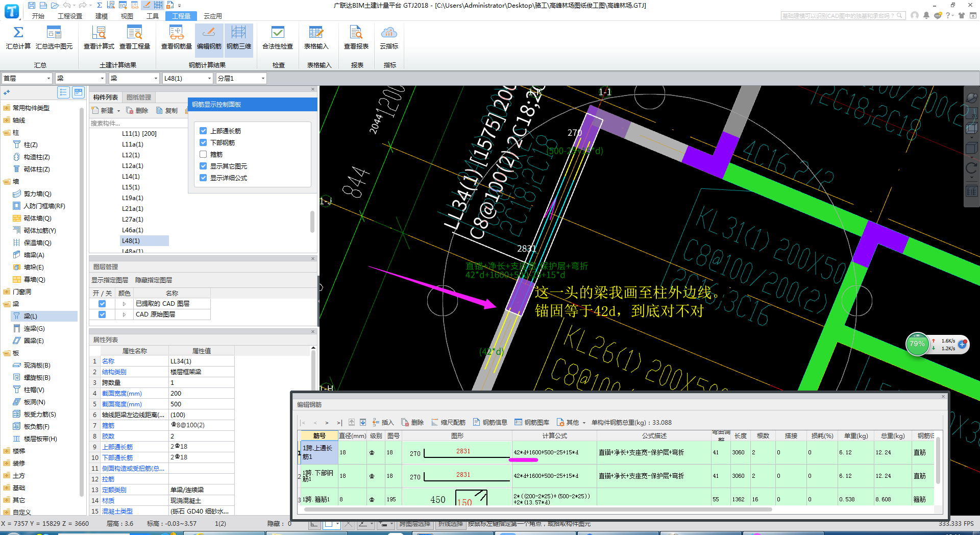Open the 开始 ribbon tab
This screenshot has width=980, height=535.
click(x=38, y=16)
